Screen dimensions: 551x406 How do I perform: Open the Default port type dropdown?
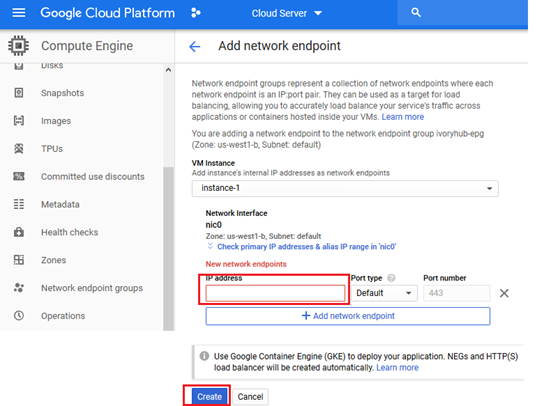point(384,293)
